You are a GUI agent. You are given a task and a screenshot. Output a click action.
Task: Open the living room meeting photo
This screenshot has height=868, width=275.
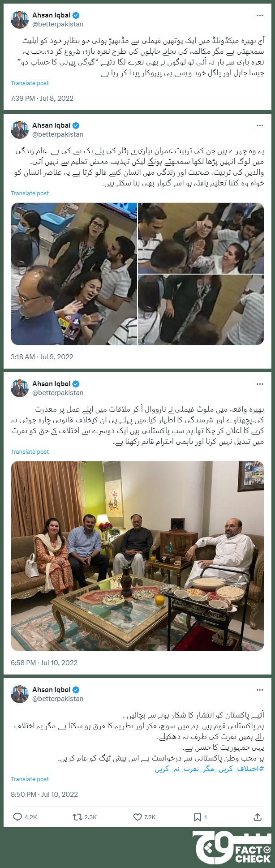click(x=137, y=556)
